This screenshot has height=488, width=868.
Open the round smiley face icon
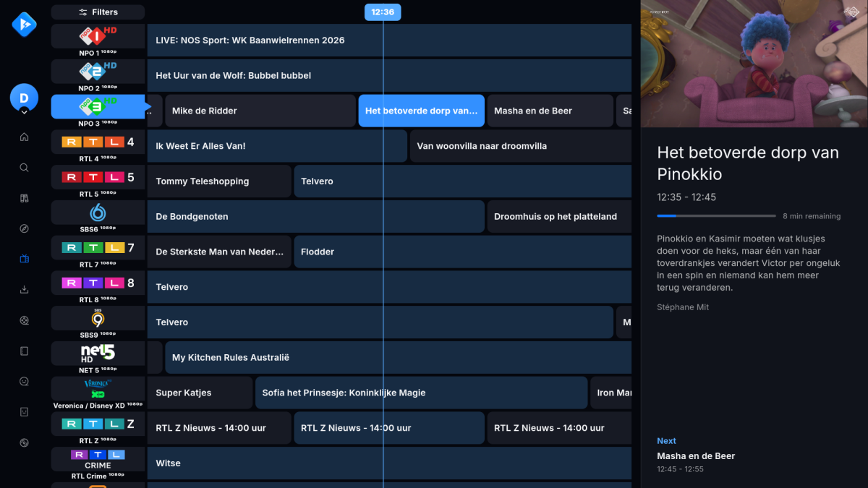[x=24, y=381]
